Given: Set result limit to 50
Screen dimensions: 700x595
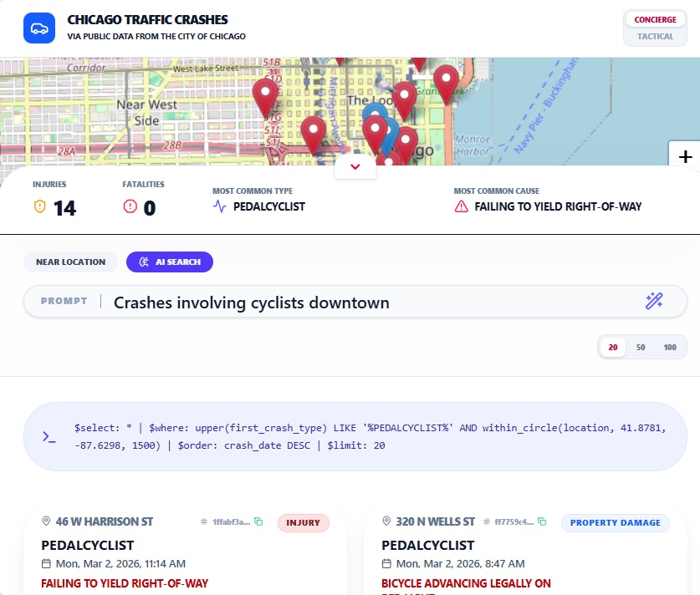Looking at the screenshot, I should tap(641, 347).
